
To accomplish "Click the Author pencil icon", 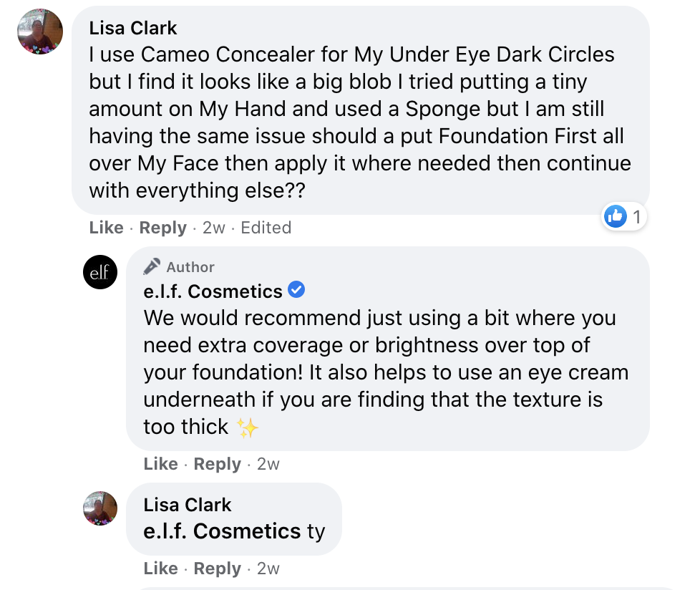I will [152, 266].
